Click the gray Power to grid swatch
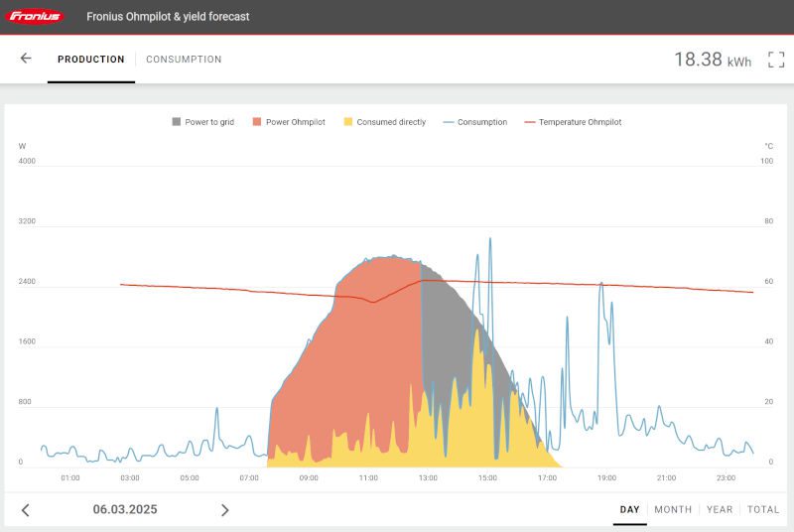This screenshot has width=794, height=532. [x=177, y=122]
